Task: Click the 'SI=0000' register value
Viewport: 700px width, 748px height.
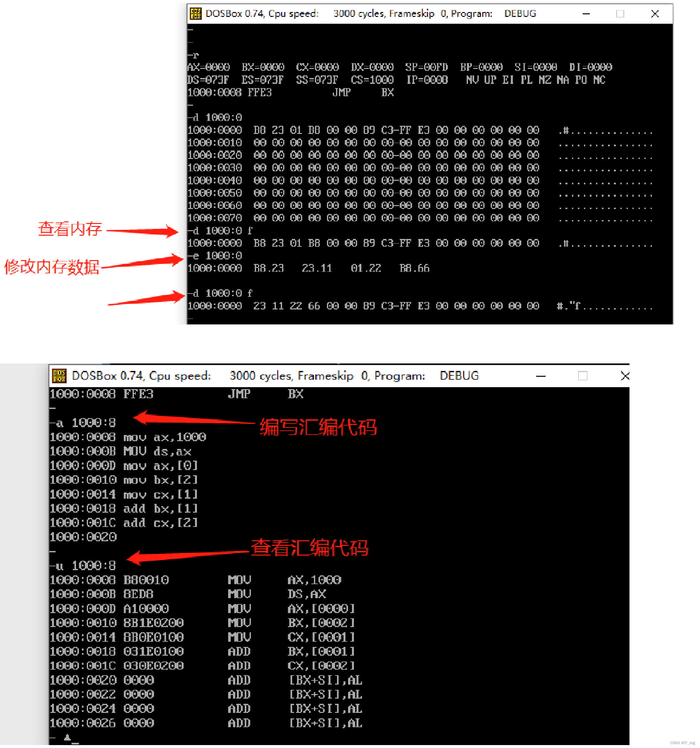Action: tap(536, 67)
